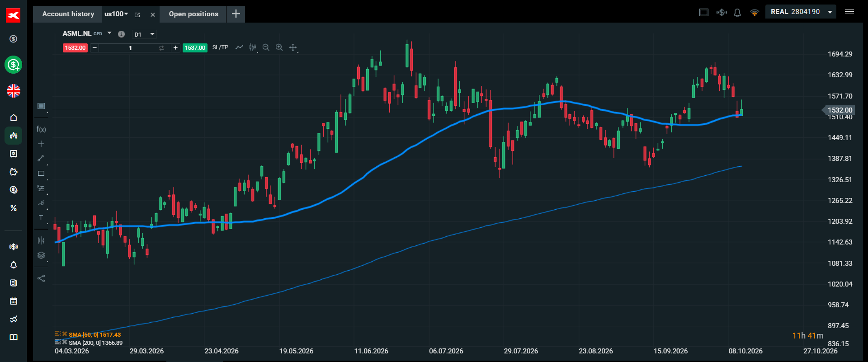Close the us100 tab
868x362 pixels.
click(153, 14)
